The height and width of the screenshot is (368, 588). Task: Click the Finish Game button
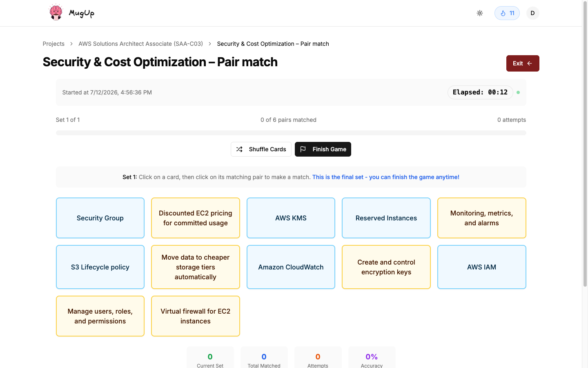323,149
